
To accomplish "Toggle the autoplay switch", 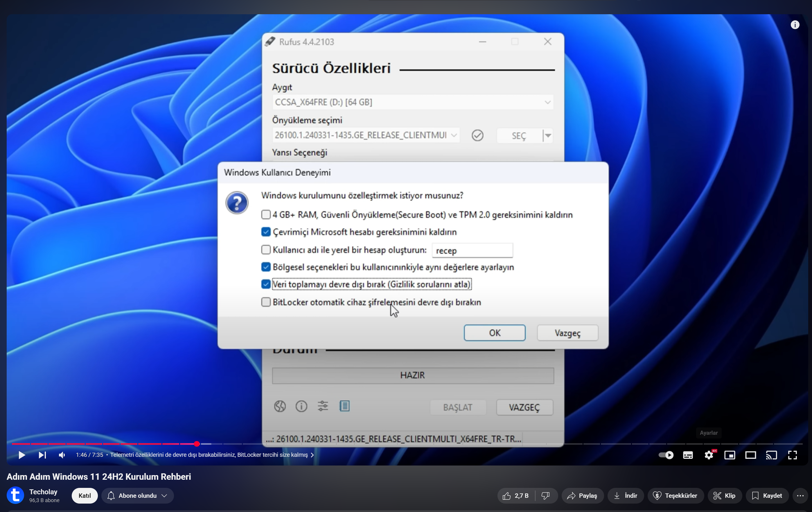I will (x=666, y=455).
